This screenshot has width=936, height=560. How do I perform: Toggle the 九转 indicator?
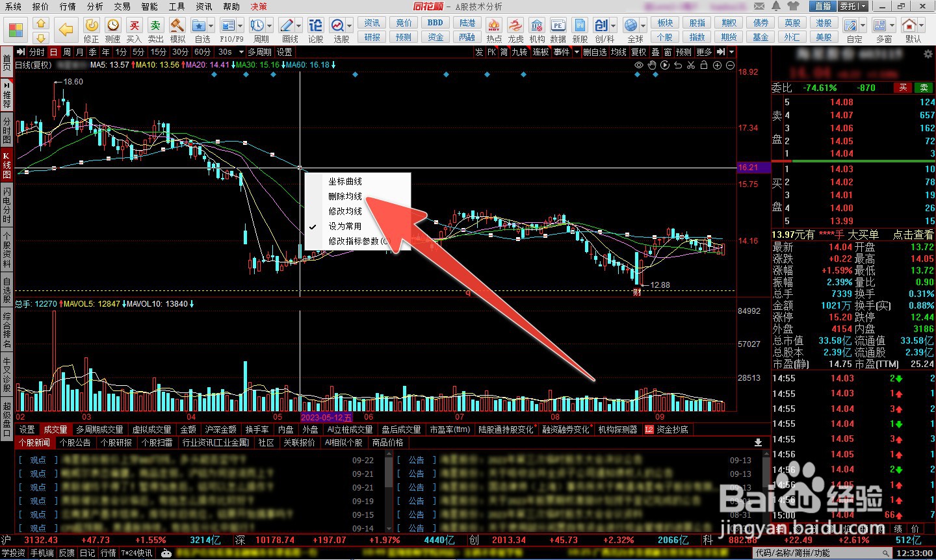[519, 52]
